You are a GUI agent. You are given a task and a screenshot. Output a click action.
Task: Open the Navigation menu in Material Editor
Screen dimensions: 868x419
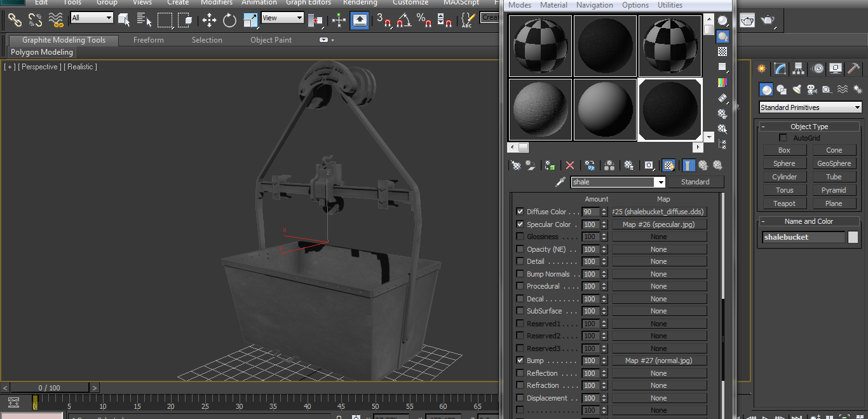tap(594, 5)
